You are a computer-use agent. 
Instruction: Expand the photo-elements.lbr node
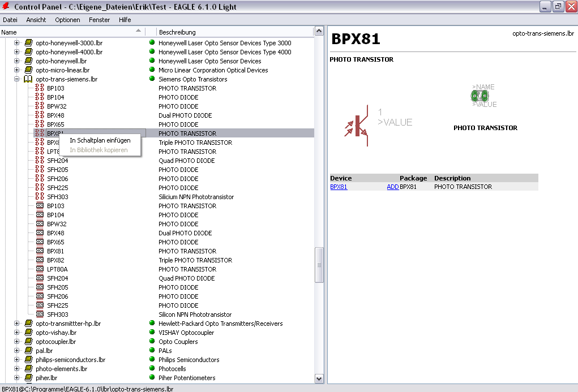16,369
